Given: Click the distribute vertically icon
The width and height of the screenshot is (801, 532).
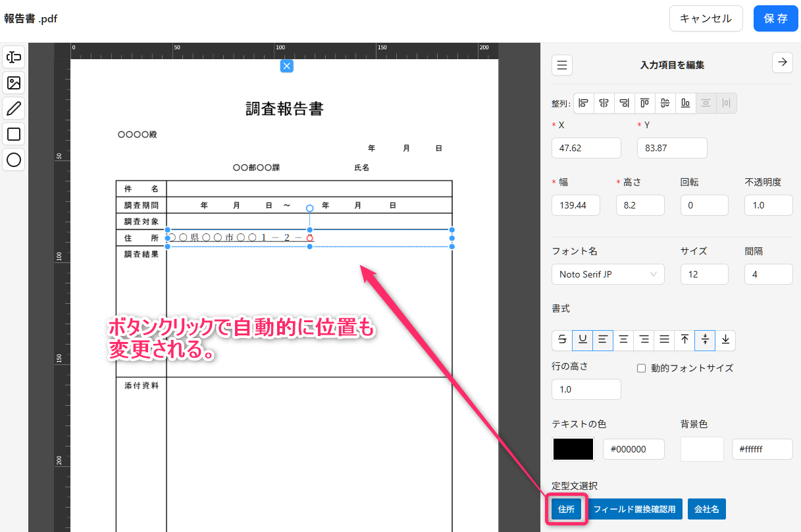Looking at the screenshot, I should click(x=706, y=103).
